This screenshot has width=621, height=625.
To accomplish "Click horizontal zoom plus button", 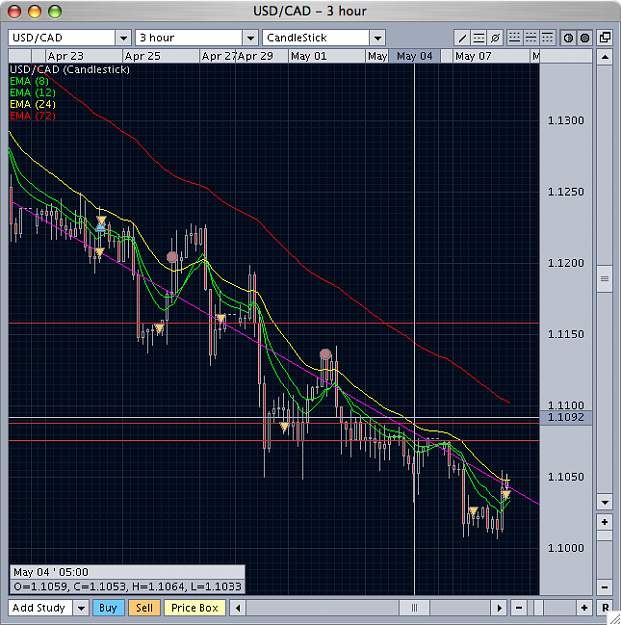I will [x=584, y=608].
